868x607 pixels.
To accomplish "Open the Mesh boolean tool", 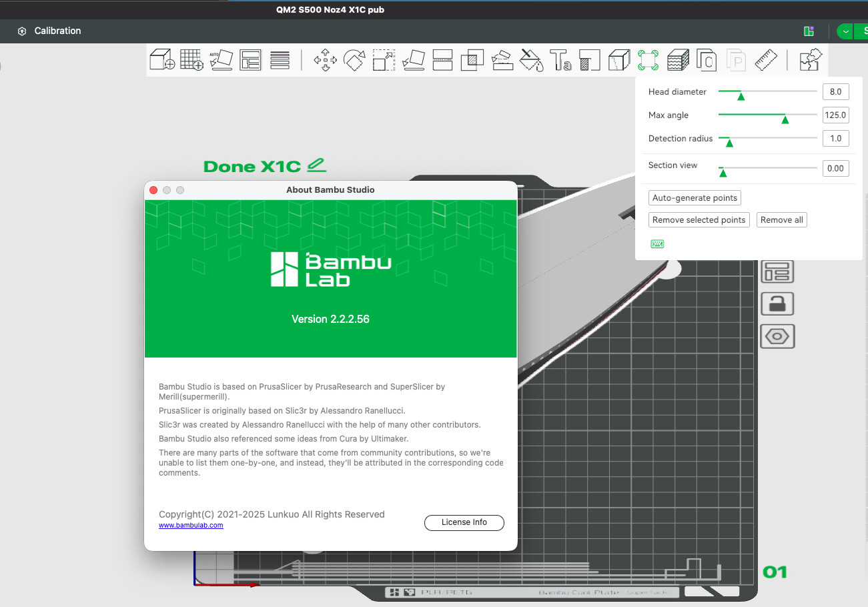I will point(472,60).
